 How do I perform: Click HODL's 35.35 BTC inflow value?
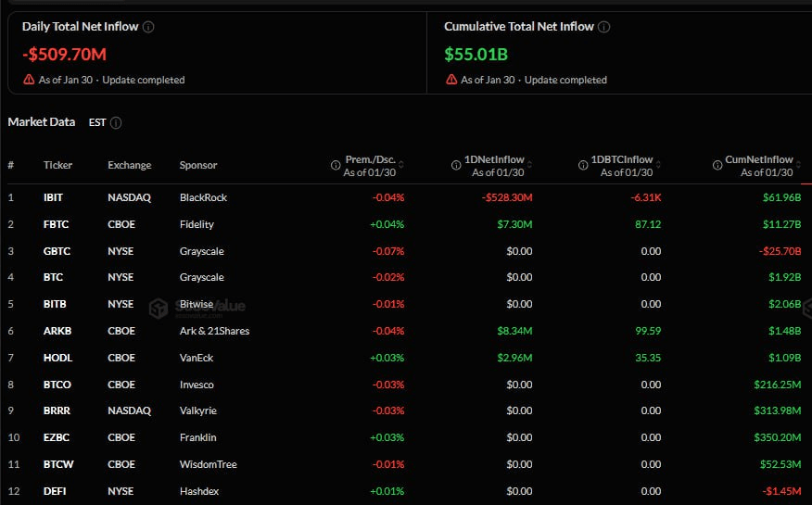(x=648, y=358)
